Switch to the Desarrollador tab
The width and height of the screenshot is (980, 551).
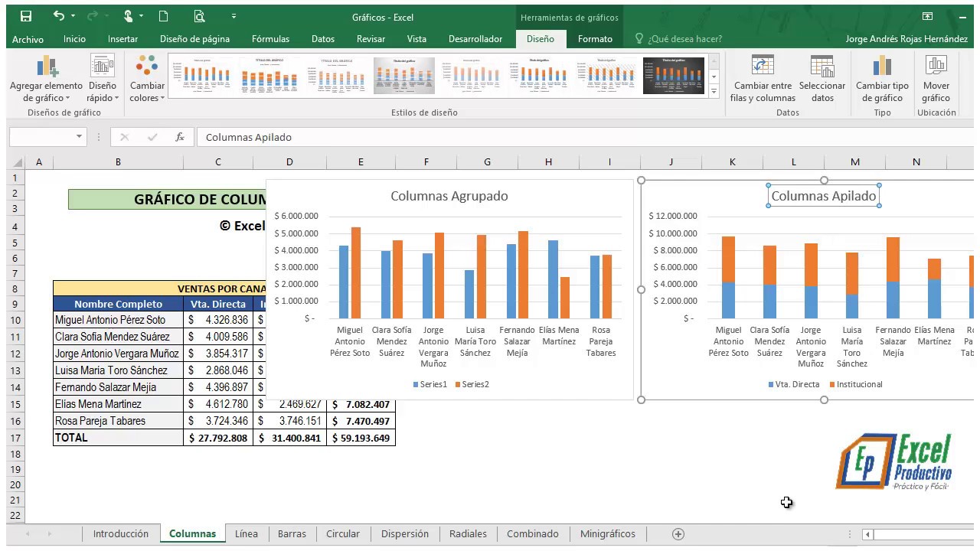tap(475, 39)
